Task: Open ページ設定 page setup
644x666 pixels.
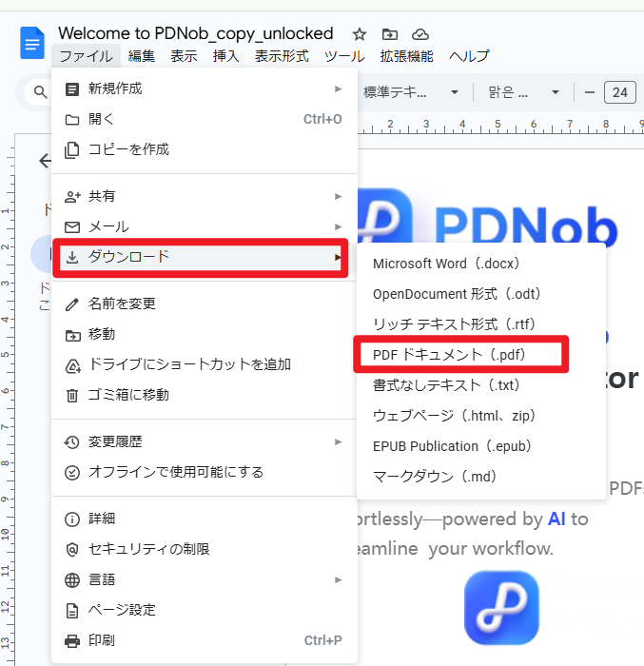Action: (205, 610)
